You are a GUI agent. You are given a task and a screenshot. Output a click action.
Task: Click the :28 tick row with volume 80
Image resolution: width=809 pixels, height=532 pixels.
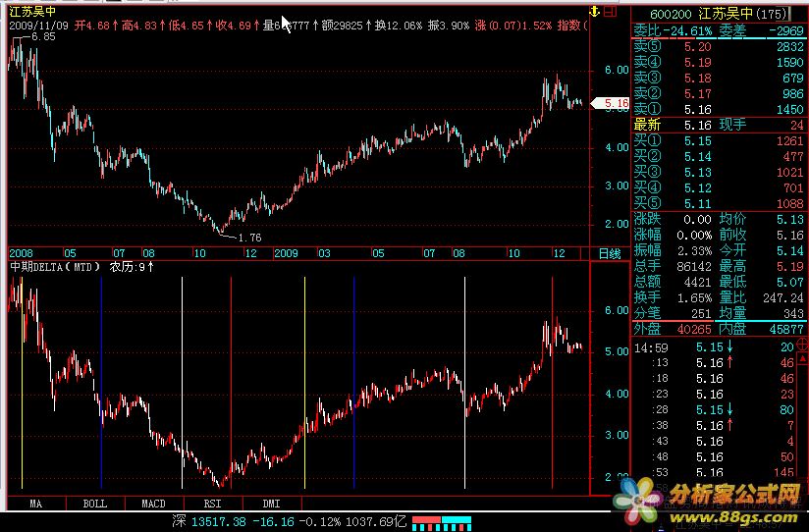pyautogui.click(x=714, y=410)
